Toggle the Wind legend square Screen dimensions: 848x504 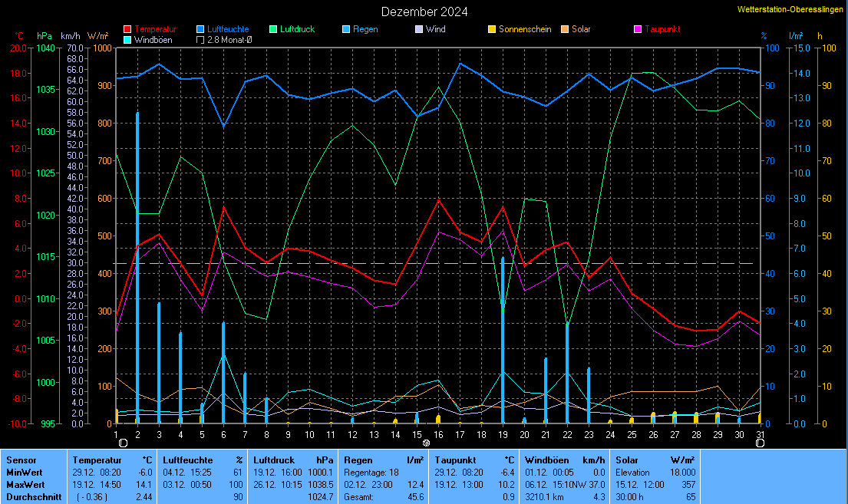coord(419,29)
